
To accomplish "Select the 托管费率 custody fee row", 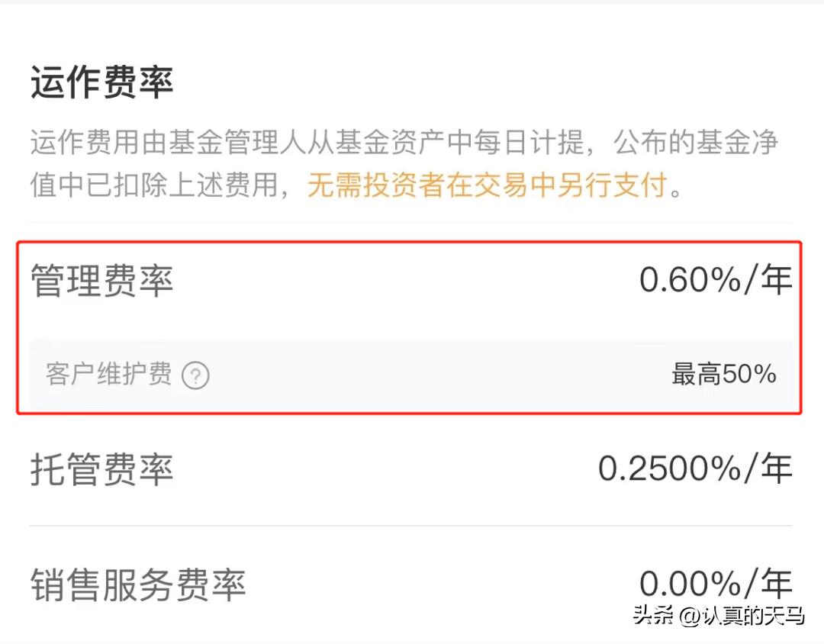I will [101, 470].
